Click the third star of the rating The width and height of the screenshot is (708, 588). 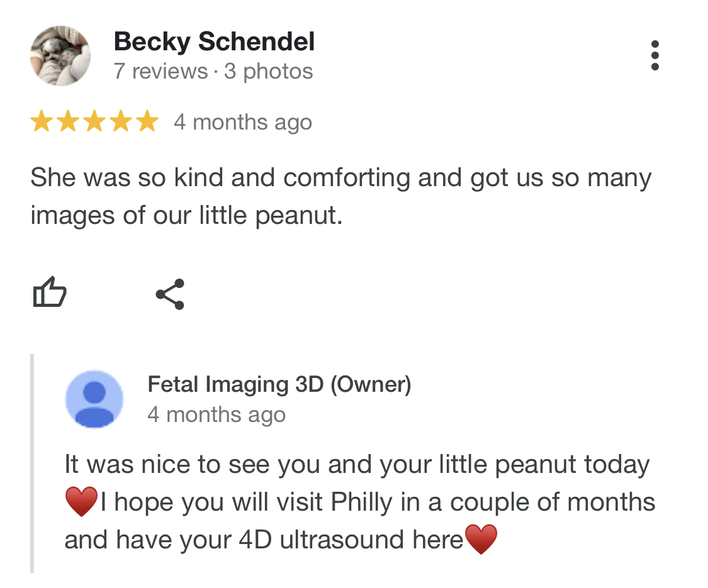pyautogui.click(x=94, y=121)
